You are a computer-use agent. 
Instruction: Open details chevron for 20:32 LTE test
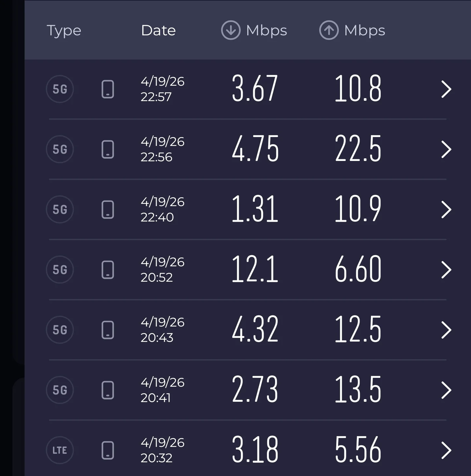pyautogui.click(x=446, y=450)
